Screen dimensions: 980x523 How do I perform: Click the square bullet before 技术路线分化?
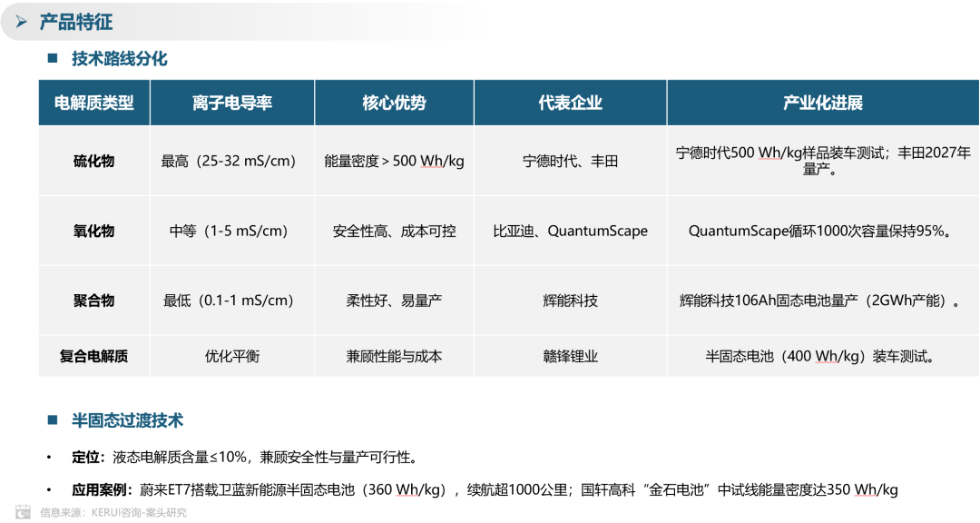click(53, 59)
